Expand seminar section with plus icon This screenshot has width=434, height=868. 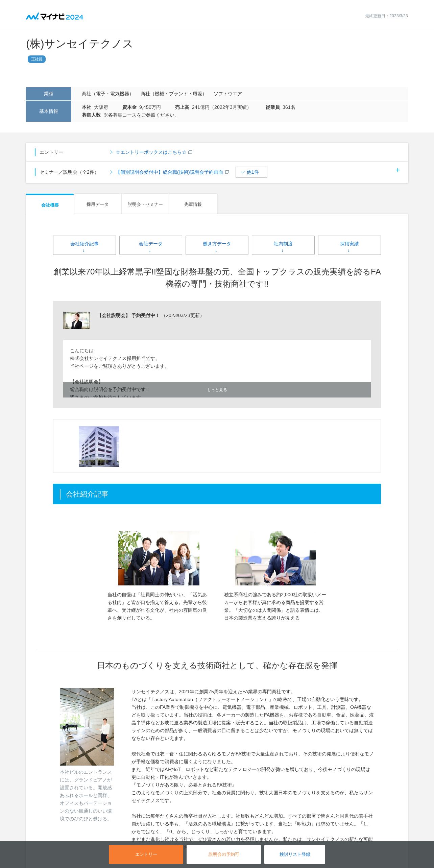[x=398, y=170]
